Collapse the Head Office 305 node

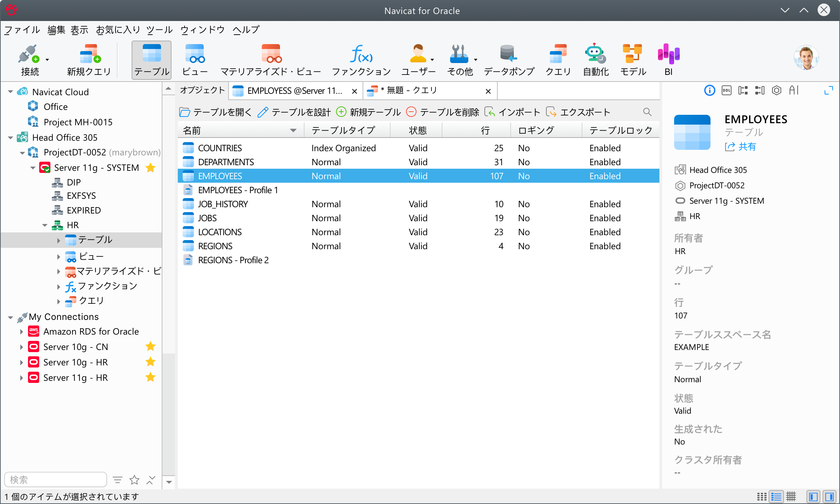[10, 138]
